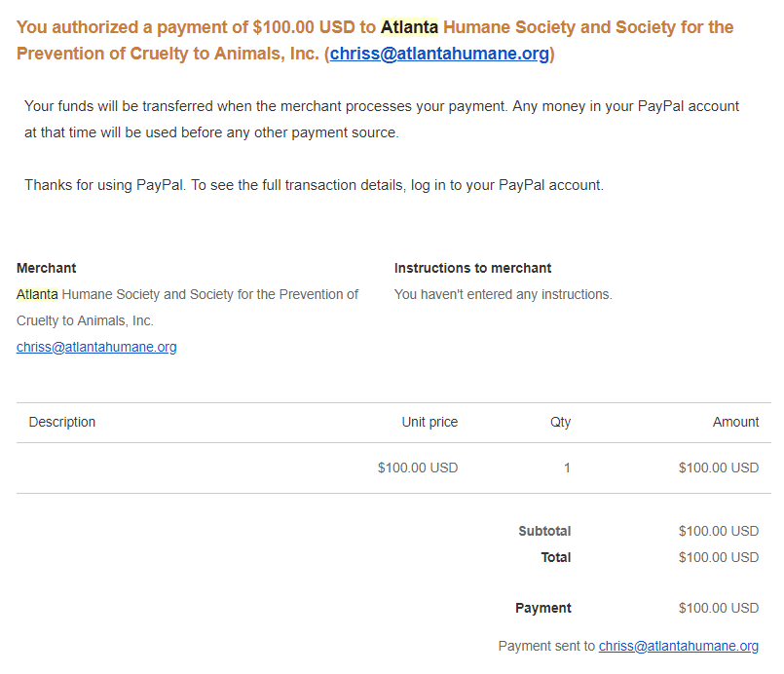Image resolution: width=784 pixels, height=674 pixels.
Task: Click the bold "Merchant" label
Action: [47, 268]
